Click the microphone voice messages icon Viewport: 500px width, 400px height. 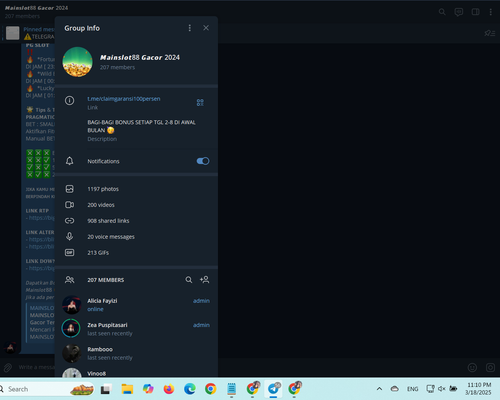tap(69, 236)
